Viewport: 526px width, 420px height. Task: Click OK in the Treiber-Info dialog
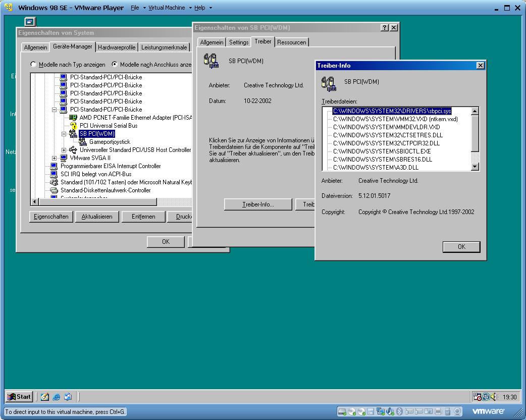(461, 246)
